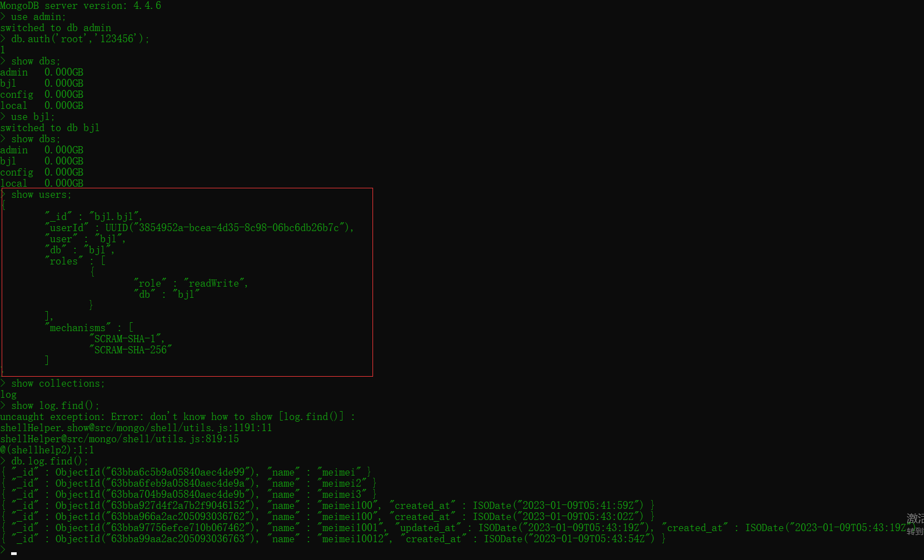Image resolution: width=924 pixels, height=560 pixels.
Task: Click the uncaught exception error line
Action: [177, 417]
